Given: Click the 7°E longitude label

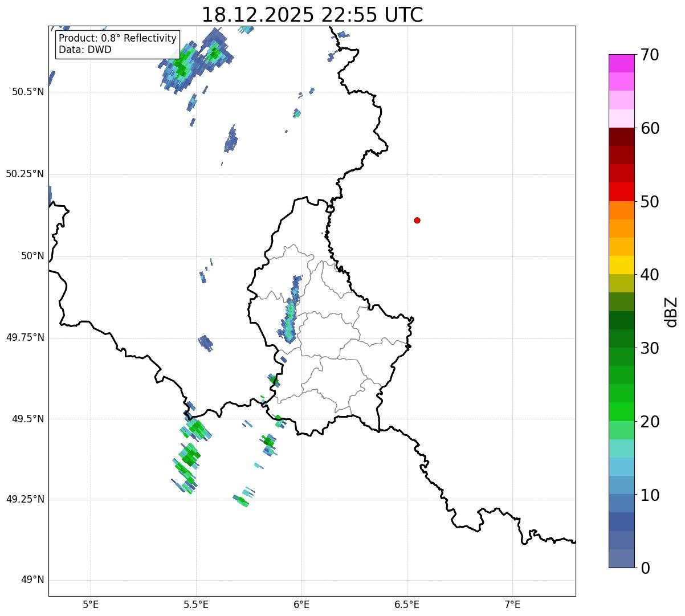Looking at the screenshot, I should [512, 605].
